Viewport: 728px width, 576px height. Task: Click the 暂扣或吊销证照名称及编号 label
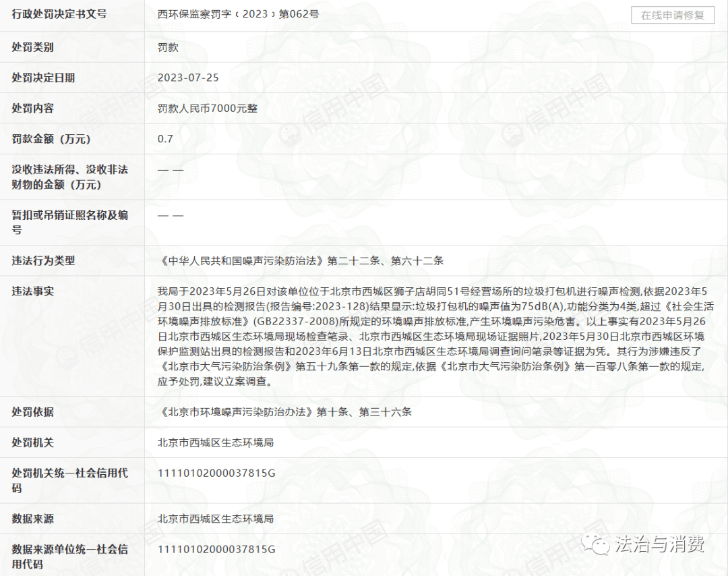coord(69,222)
